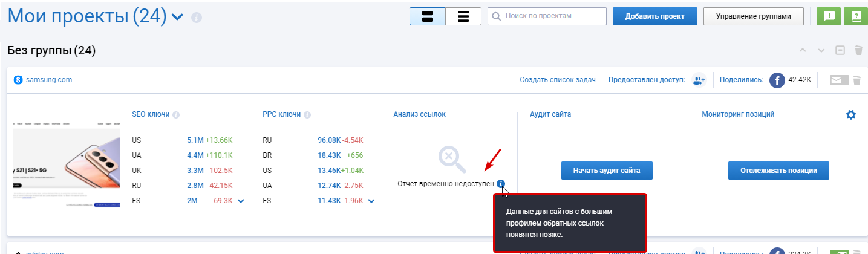Click the 'Добавить проект' button

click(654, 16)
